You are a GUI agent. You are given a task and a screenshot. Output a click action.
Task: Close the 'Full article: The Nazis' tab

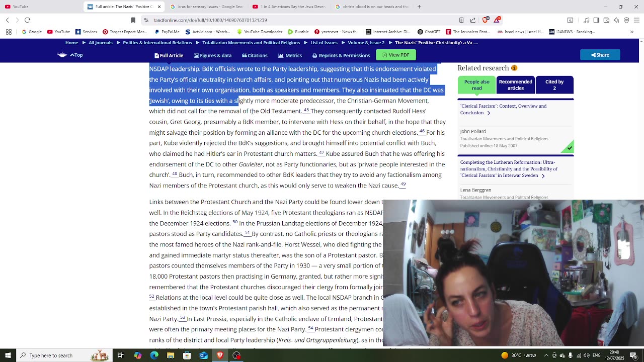tap(159, 7)
